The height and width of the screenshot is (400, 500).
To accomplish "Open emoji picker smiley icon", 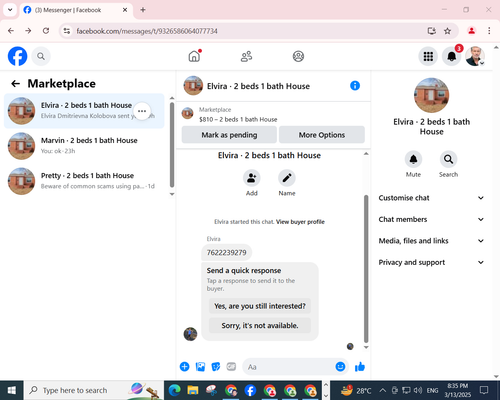I will [x=340, y=367].
